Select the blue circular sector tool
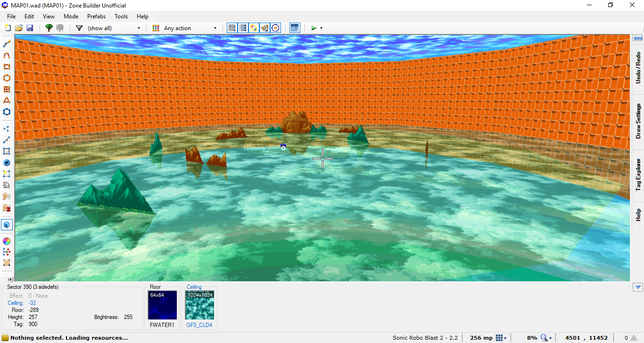This screenshot has height=343, width=644. click(x=7, y=112)
